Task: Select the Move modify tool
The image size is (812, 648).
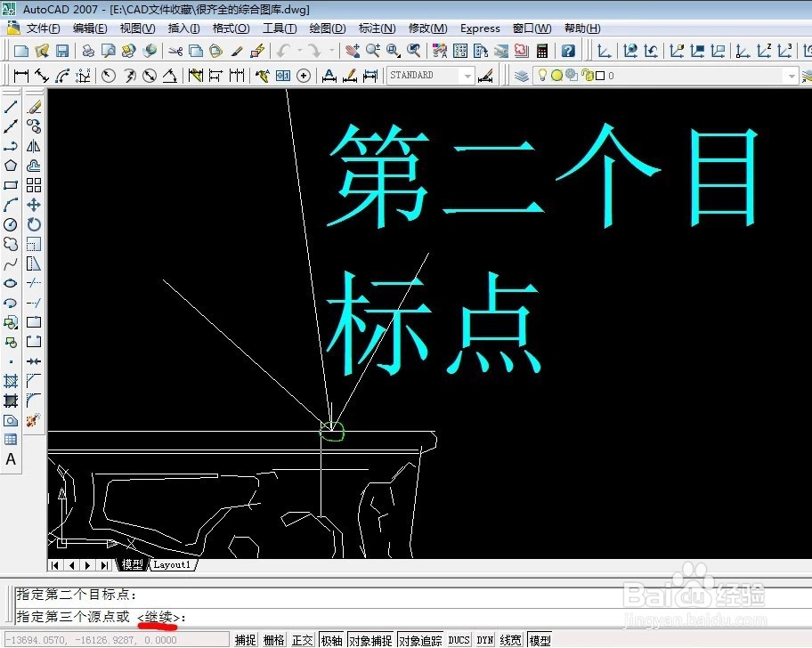Action: click(34, 205)
